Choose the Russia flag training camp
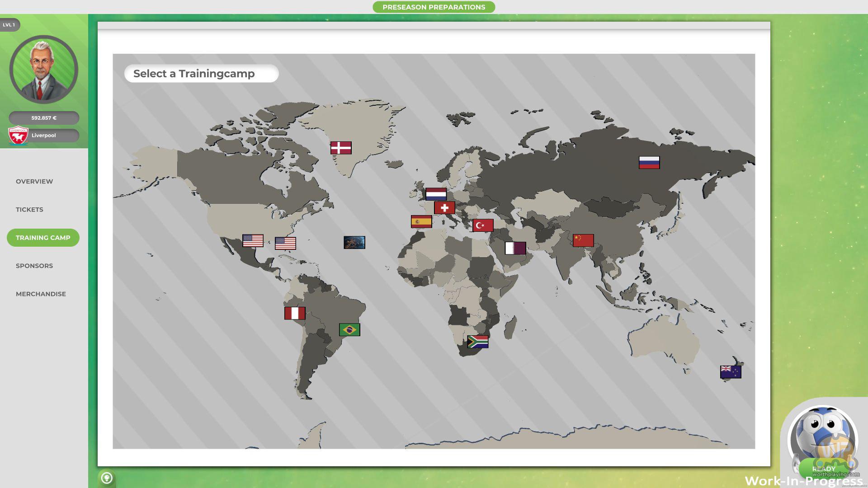The image size is (868, 488). (x=649, y=162)
